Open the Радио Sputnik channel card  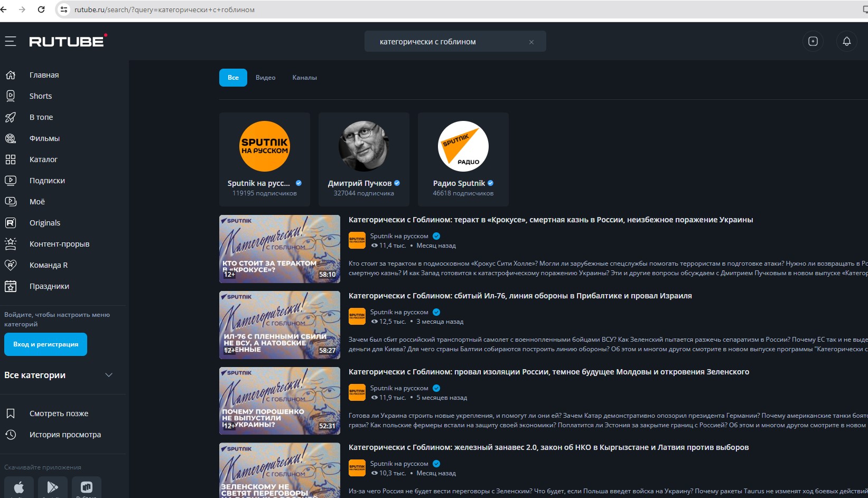click(x=463, y=159)
